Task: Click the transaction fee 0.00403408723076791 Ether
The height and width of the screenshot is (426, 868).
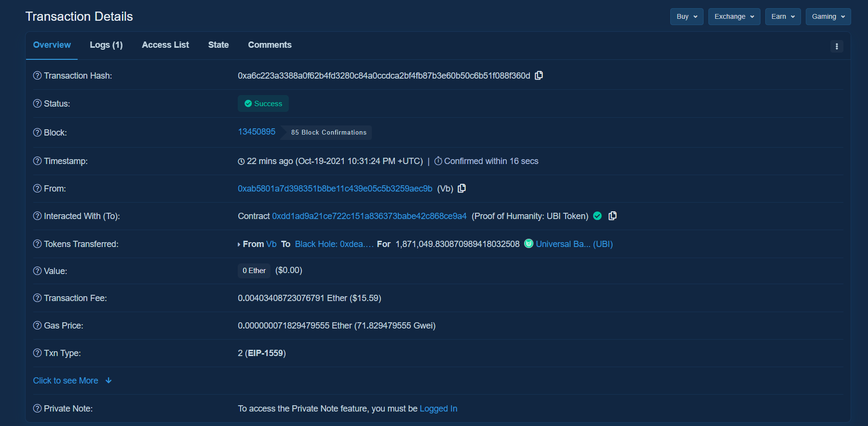Action: [x=292, y=298]
